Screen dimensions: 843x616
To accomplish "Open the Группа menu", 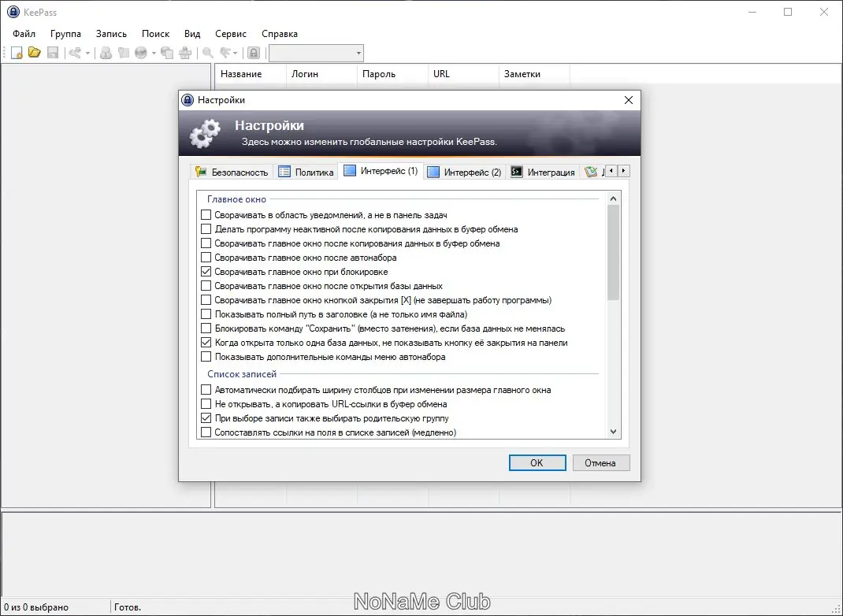I will pyautogui.click(x=65, y=33).
